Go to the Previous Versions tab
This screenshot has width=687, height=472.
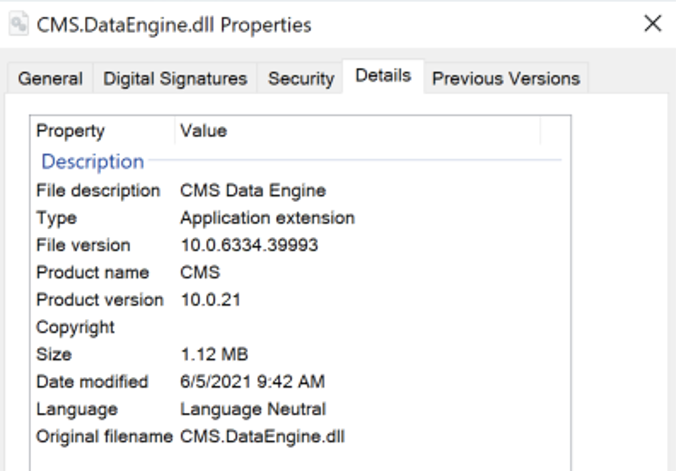[x=506, y=79]
